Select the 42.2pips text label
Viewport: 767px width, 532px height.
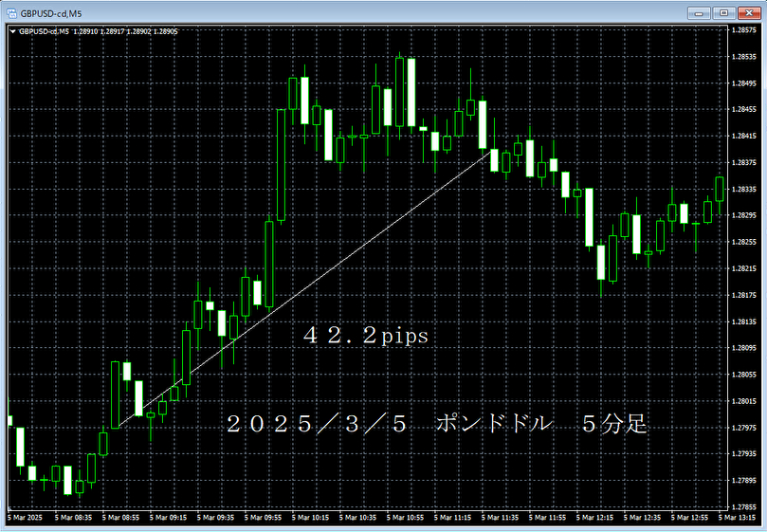[366, 337]
